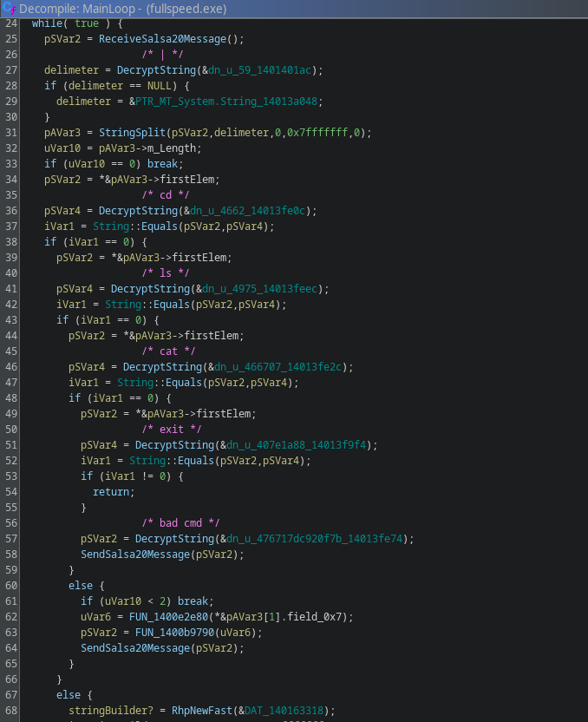The height and width of the screenshot is (722, 588).
Task: Click String::Equals call on line 52
Action: [172, 461]
